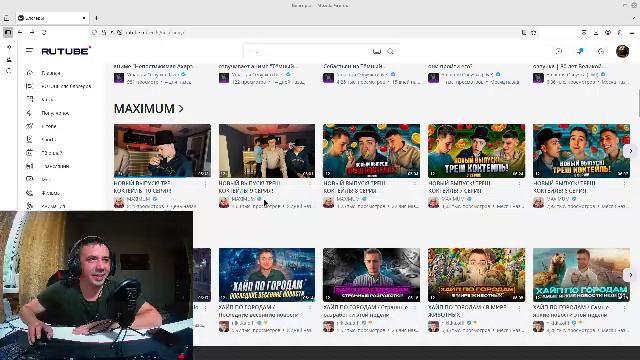This screenshot has width=640, height=360.
Task: Open options for the animals Хайп по городам video
Action: 519,309
